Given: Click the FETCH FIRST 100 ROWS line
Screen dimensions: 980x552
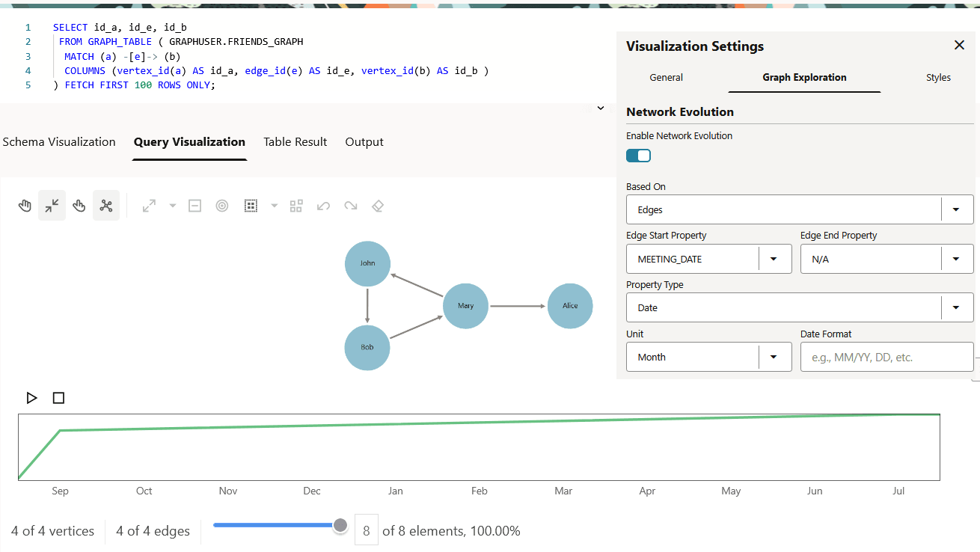Looking at the screenshot, I should (134, 85).
